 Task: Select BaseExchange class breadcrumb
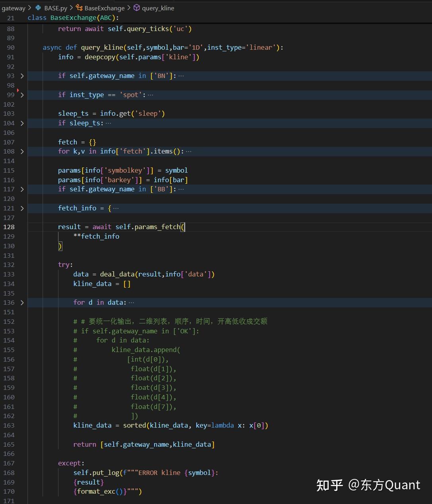pyautogui.click(x=105, y=8)
